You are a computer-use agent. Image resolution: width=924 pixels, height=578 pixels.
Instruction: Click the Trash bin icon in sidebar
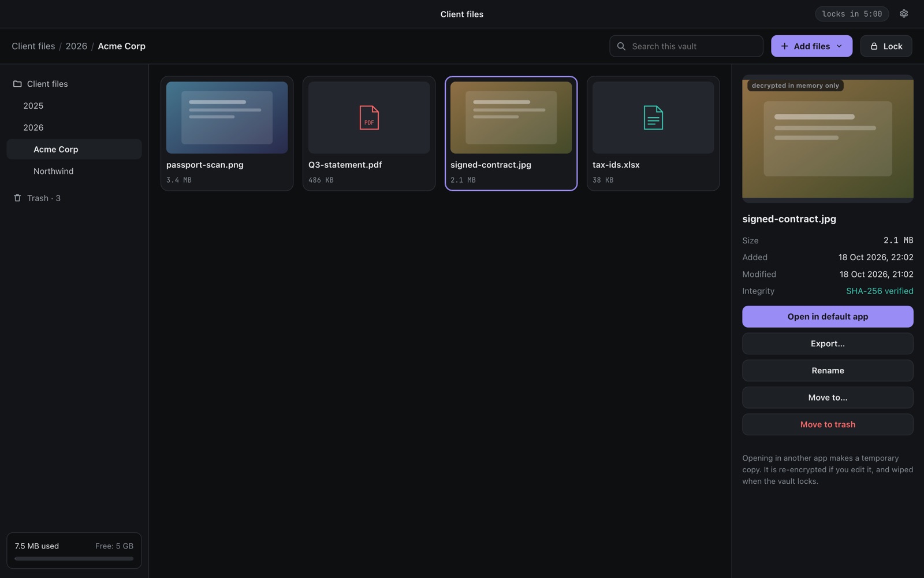coord(17,198)
